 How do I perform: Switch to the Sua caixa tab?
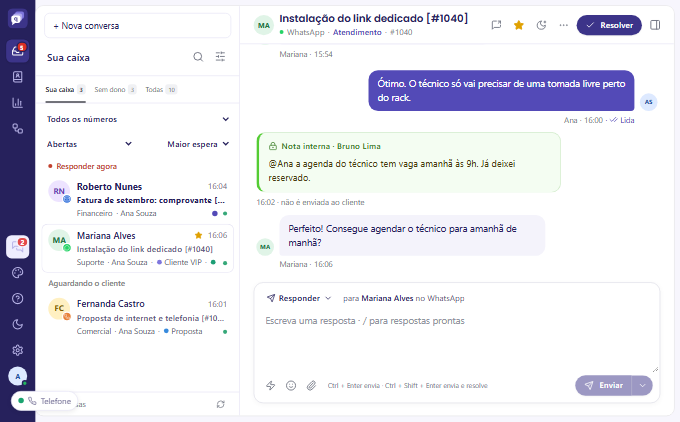point(65,90)
